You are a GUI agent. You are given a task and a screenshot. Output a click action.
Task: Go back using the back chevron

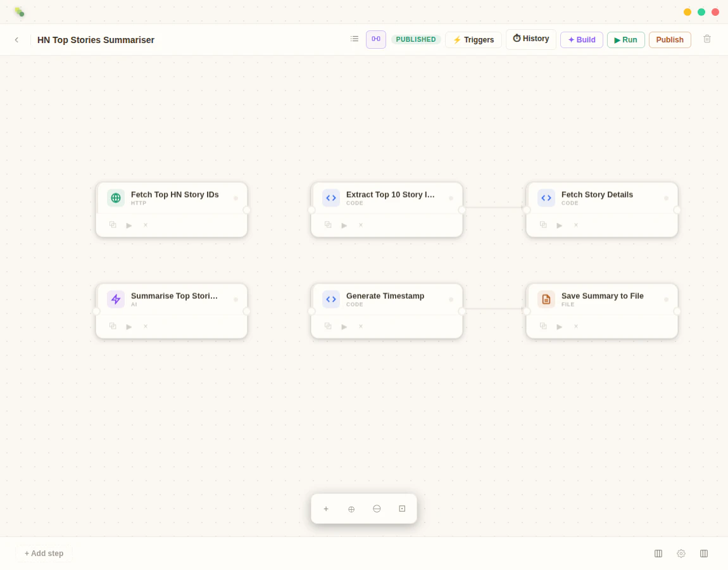click(x=16, y=40)
